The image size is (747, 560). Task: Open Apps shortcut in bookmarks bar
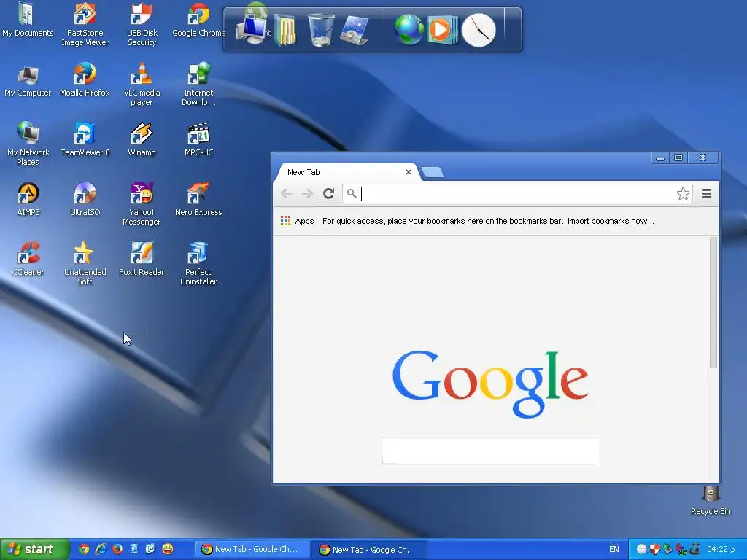click(298, 221)
